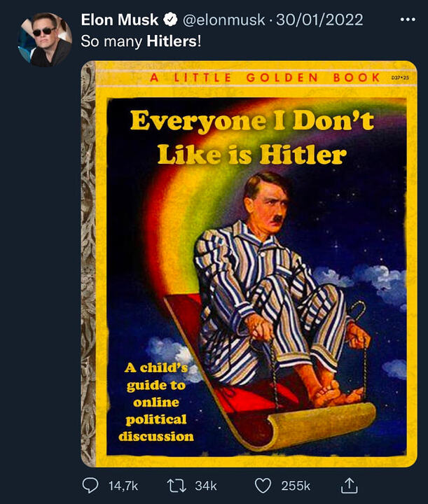Open the profile picture avatar

(x=45, y=39)
